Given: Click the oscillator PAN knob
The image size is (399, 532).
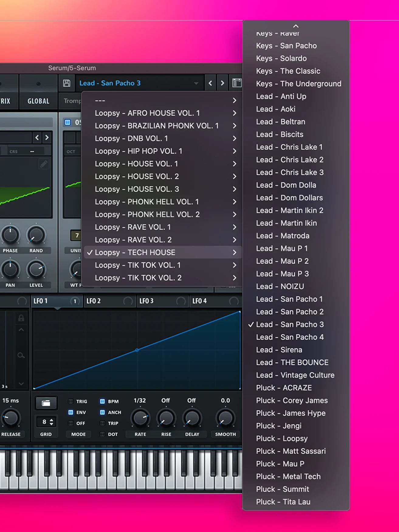Looking at the screenshot, I should pos(10,270).
